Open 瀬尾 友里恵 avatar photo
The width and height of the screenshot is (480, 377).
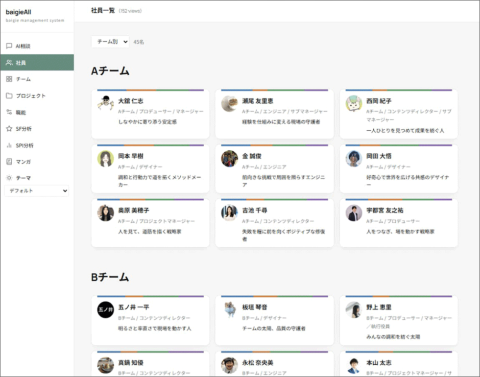click(230, 103)
